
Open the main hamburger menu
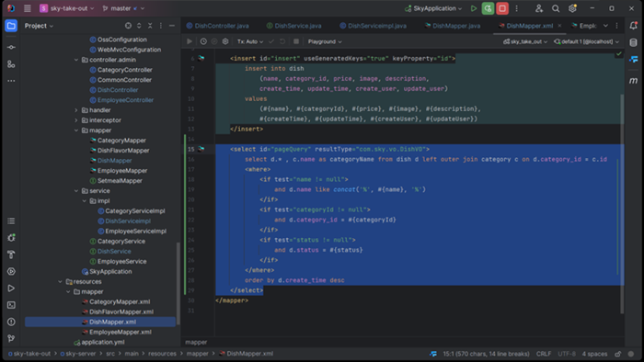pyautogui.click(x=27, y=8)
